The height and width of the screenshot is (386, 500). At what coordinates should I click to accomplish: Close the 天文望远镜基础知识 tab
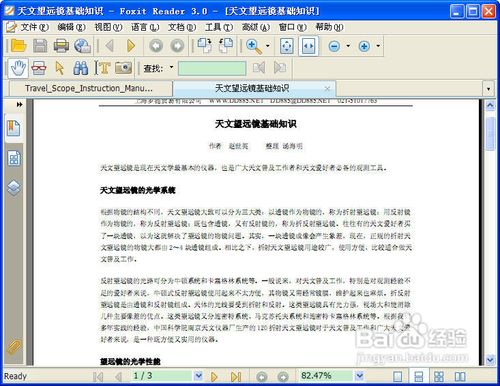click(x=327, y=89)
